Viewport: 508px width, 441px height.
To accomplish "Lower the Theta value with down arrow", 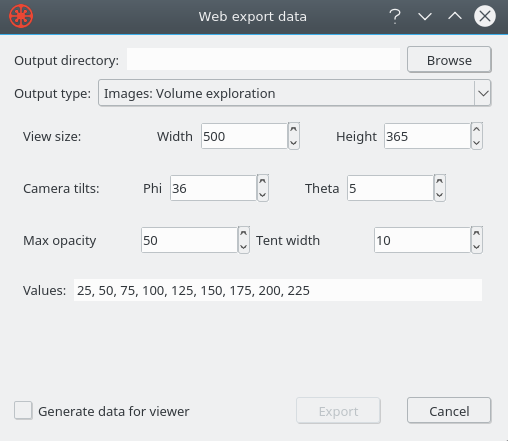I will [x=440, y=195].
